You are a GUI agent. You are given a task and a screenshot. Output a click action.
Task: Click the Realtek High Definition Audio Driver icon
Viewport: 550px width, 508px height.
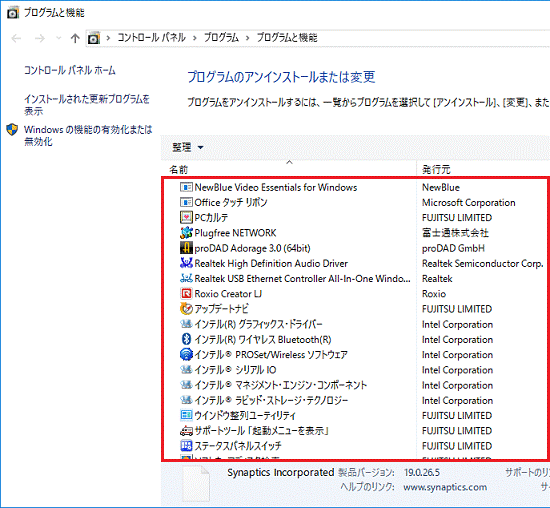[186, 263]
